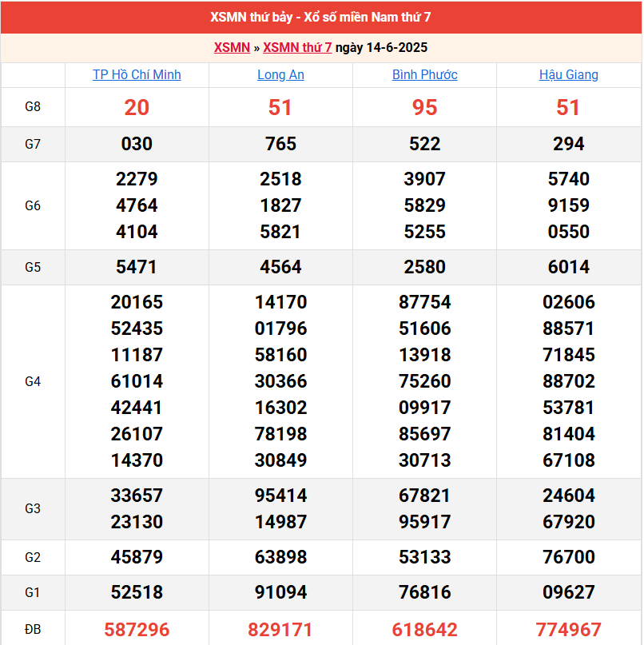The width and height of the screenshot is (644, 645).
Task: Open the 'XSMN thứ 7' breadcrumb link
Action: pos(297,47)
